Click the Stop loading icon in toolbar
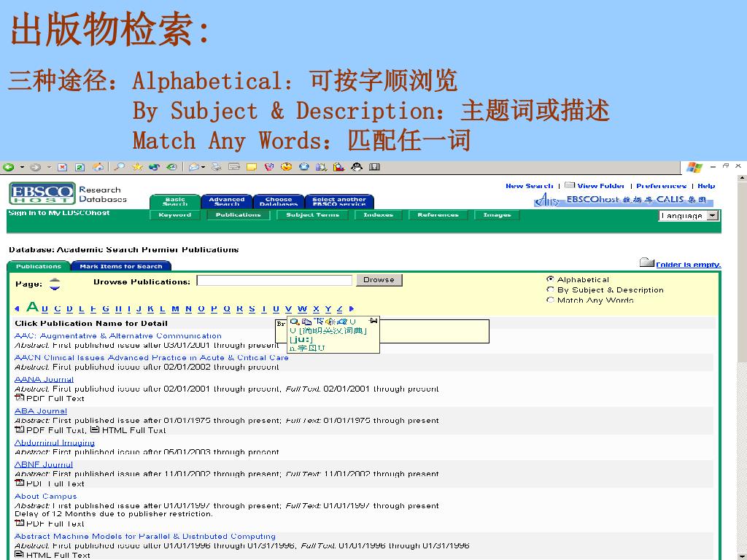The height and width of the screenshot is (560, 747). (x=63, y=167)
